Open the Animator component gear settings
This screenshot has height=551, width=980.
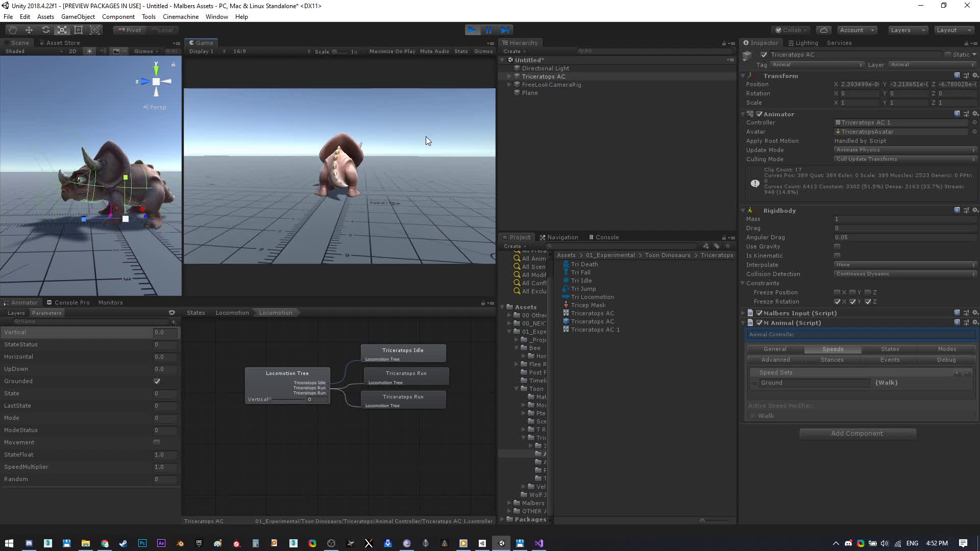975,114
